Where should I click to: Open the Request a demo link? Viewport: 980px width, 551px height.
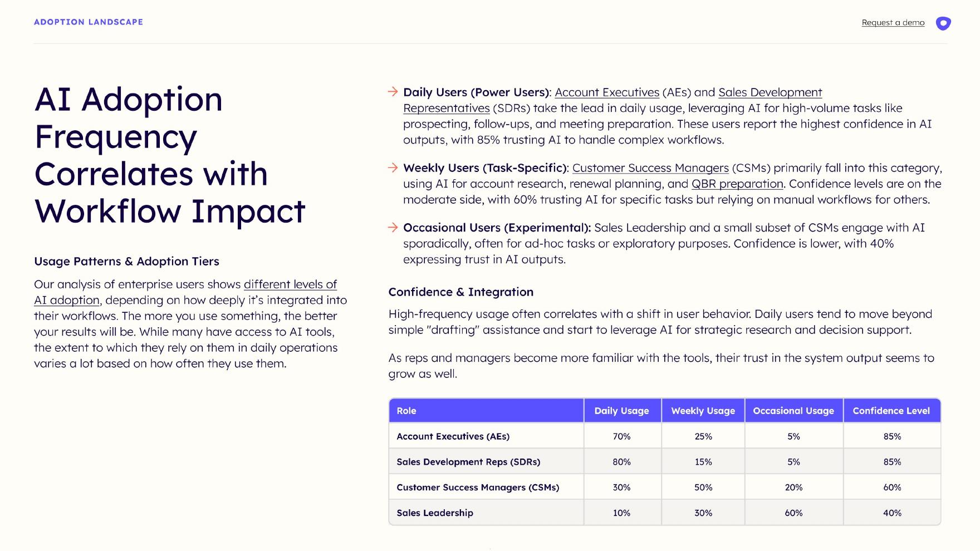pos(893,23)
